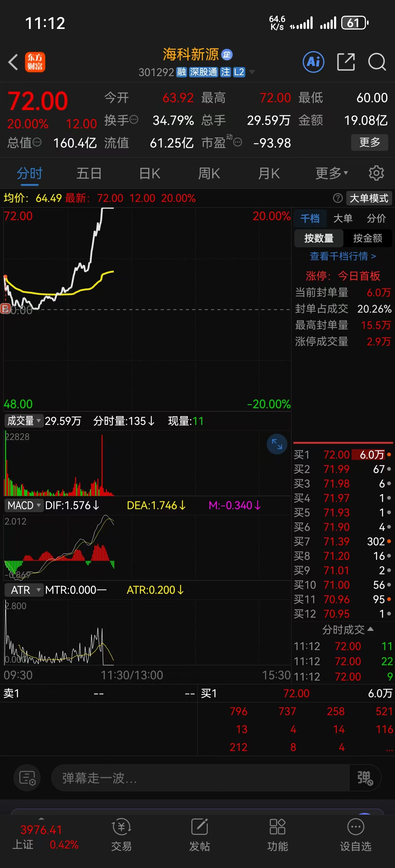Screen dimensions: 395x868
Task: Tap 买12 70.95 order row
Action: (342, 614)
